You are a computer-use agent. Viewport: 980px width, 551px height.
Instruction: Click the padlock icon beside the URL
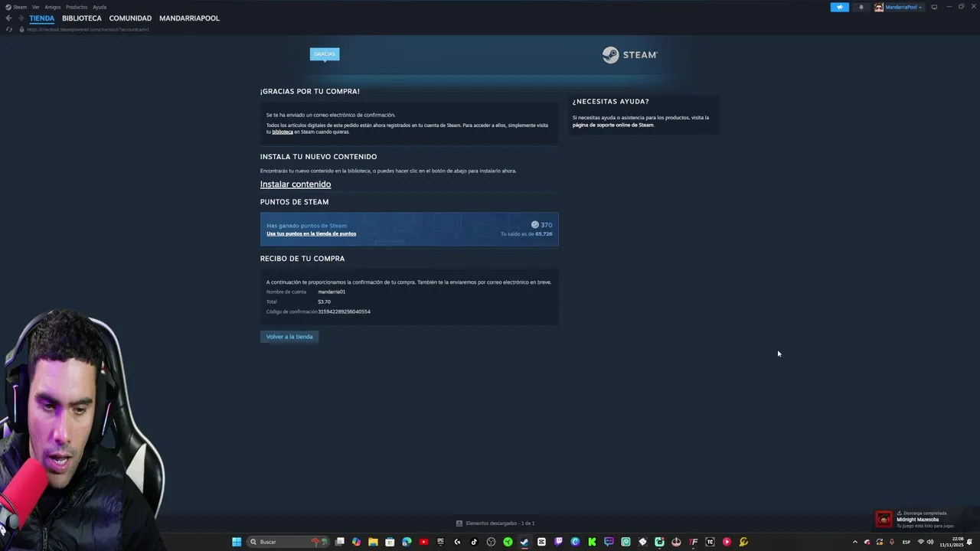coord(21,29)
